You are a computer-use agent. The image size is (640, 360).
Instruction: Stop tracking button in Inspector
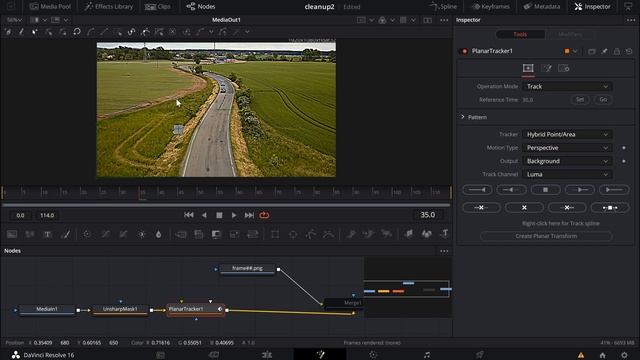(545, 190)
